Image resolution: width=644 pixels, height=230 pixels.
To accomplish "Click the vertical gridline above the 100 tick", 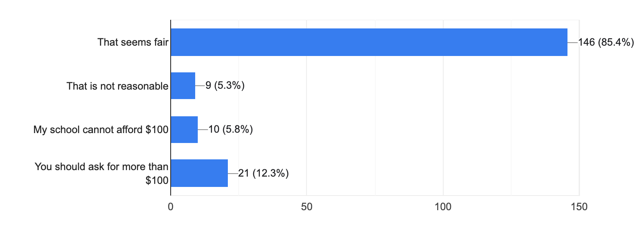I will [443, 108].
